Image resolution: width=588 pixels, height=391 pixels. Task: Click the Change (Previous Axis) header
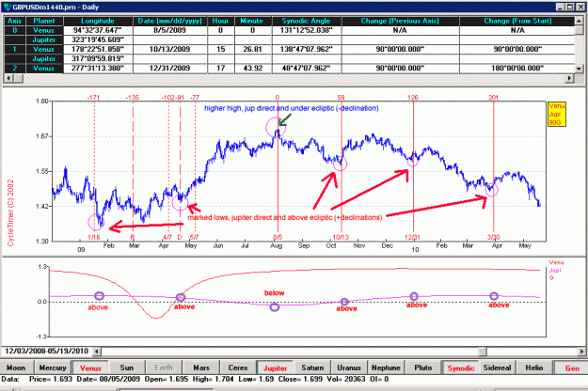point(400,21)
